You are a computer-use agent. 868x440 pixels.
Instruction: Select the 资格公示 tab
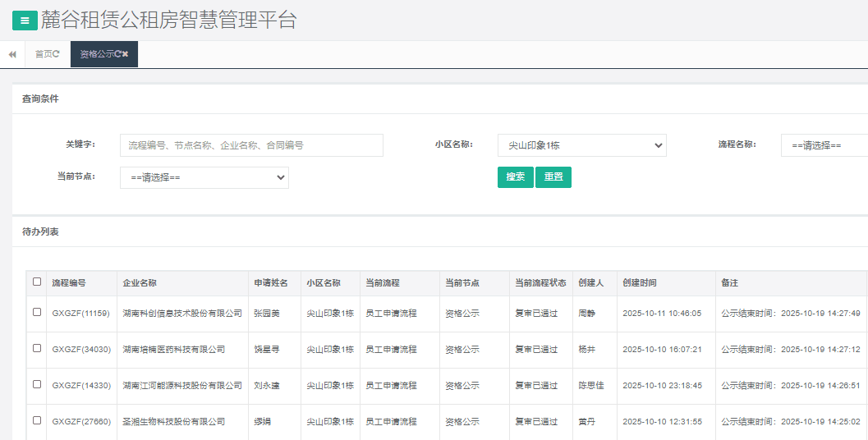pos(96,54)
